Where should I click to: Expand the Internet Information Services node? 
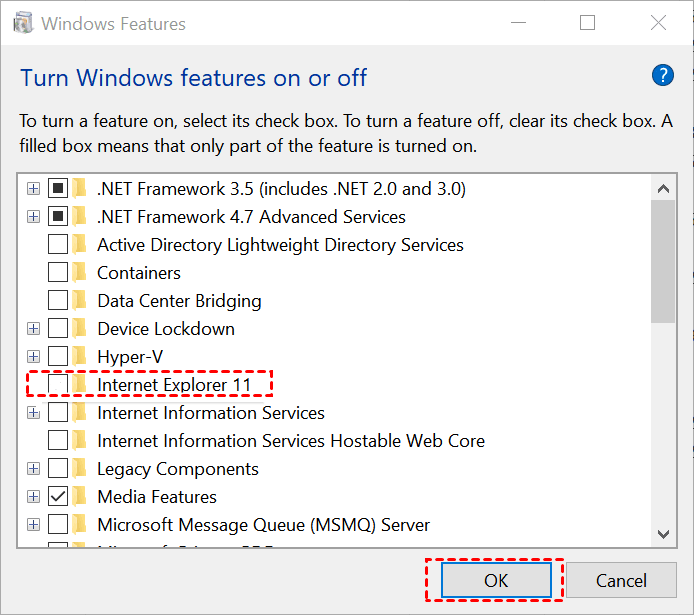coord(33,413)
